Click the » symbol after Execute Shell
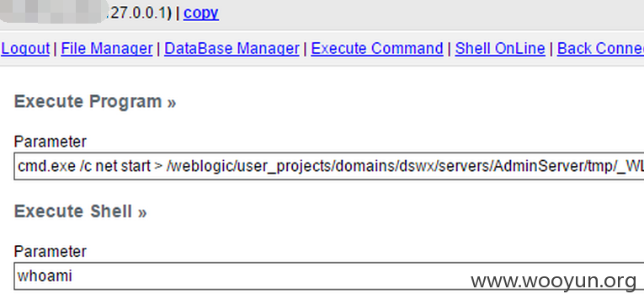Screen dimensions: 644x305 pyautogui.click(x=142, y=212)
